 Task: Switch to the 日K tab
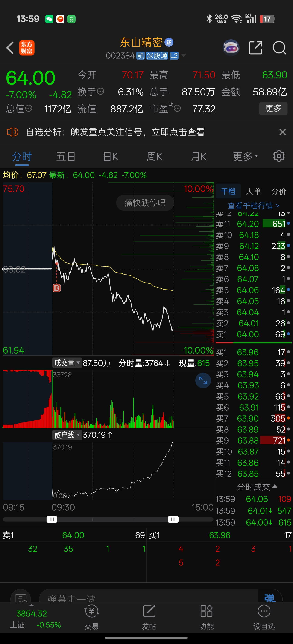click(111, 156)
